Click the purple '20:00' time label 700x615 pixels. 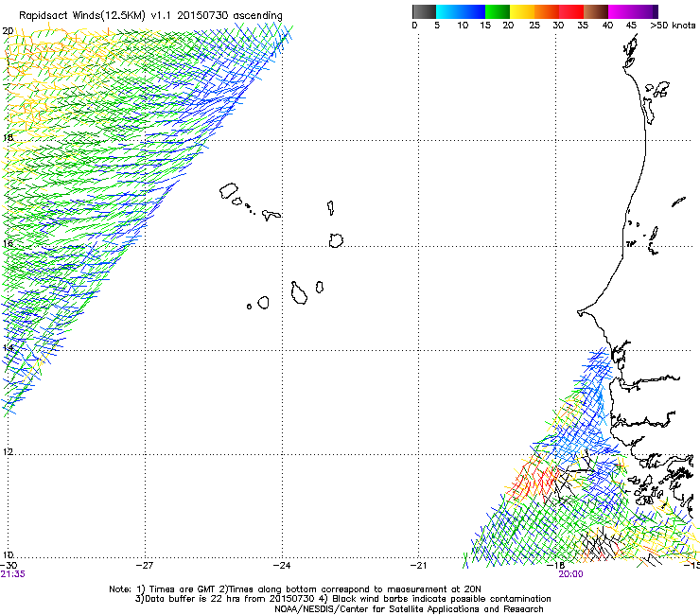570,574
